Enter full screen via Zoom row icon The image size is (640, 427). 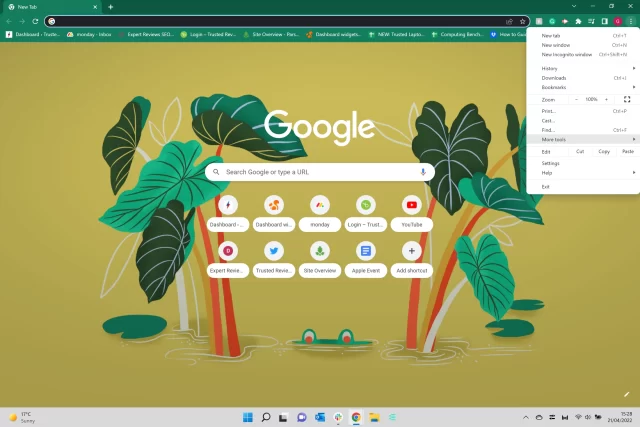(627, 99)
